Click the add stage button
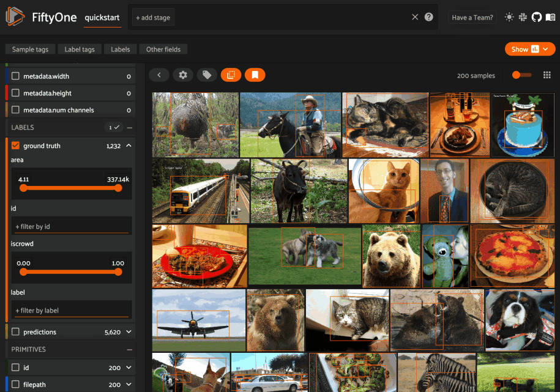The image size is (560, 392). click(x=153, y=18)
